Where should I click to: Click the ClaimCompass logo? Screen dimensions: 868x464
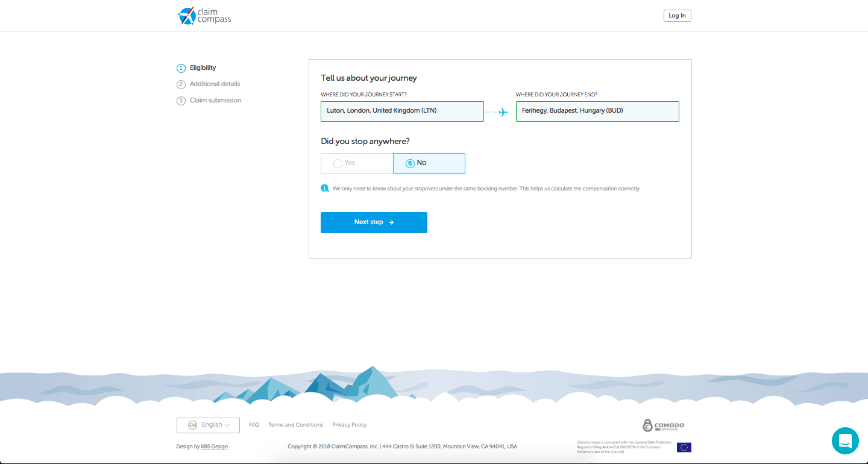(204, 16)
